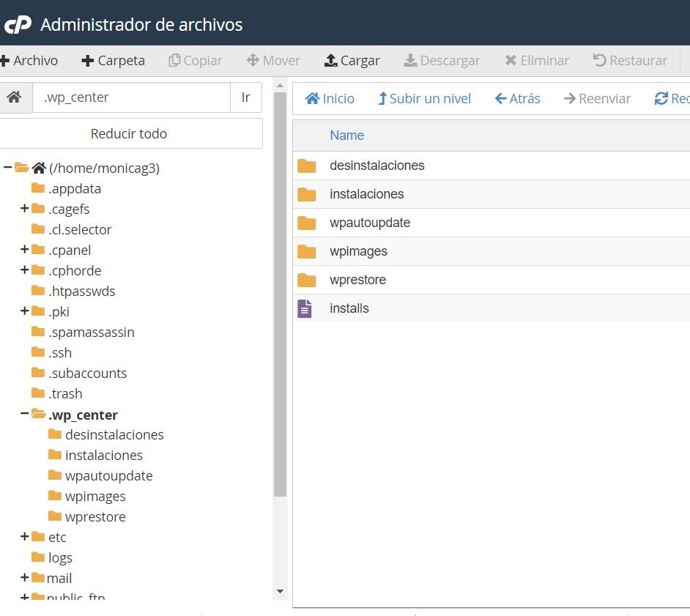Collapse the .wp_center folder node
The image size is (690, 616).
click(x=25, y=414)
